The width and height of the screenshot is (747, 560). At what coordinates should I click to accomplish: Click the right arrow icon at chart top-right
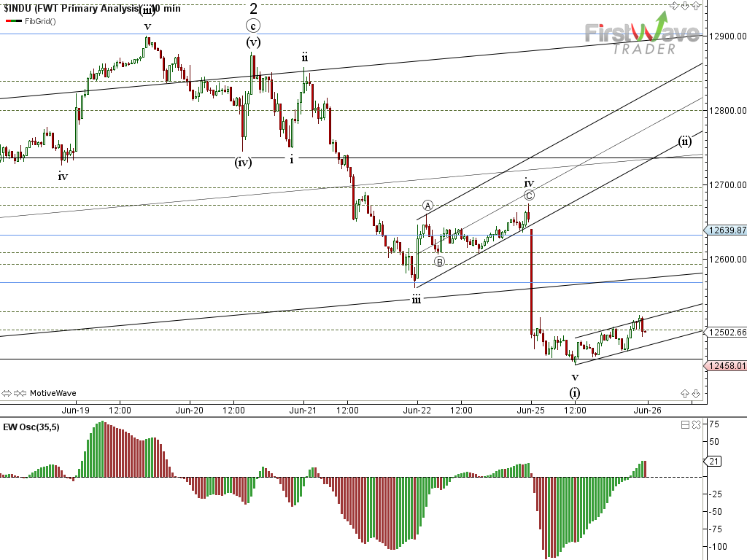675,6
